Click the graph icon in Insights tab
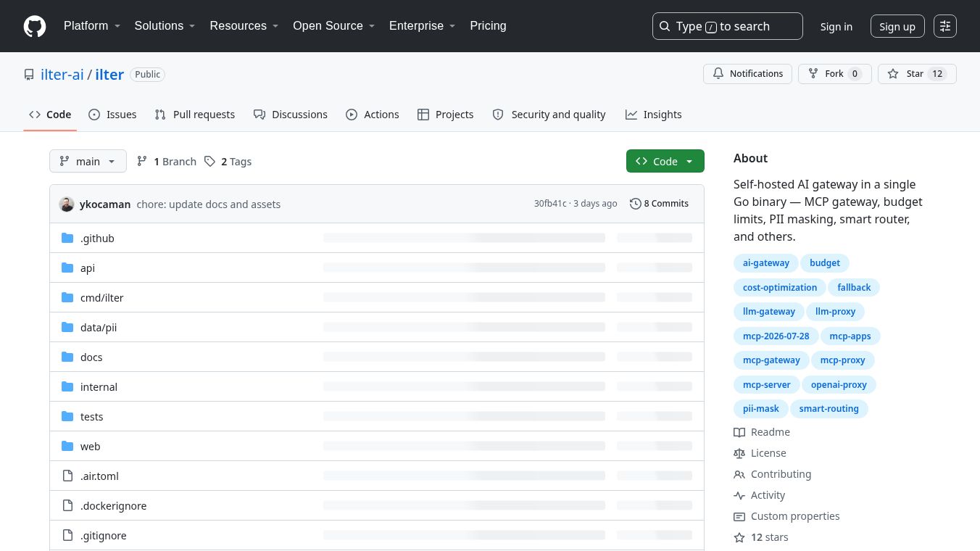 631,115
